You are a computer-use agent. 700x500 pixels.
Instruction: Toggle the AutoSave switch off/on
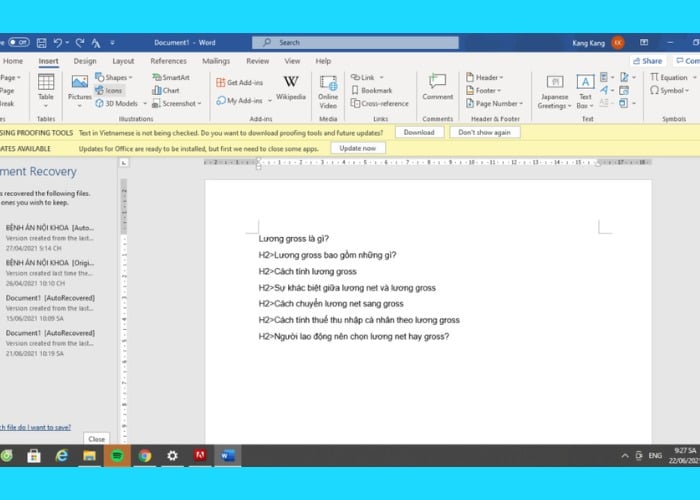tap(17, 42)
